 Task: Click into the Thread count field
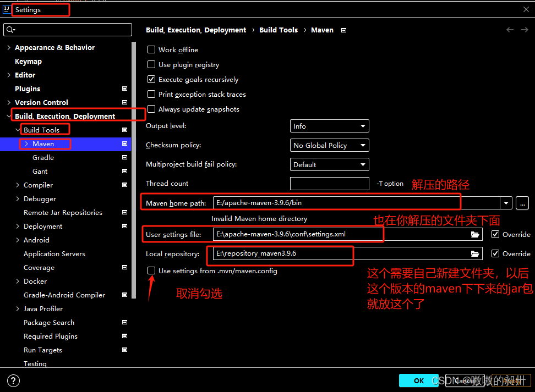(x=330, y=184)
